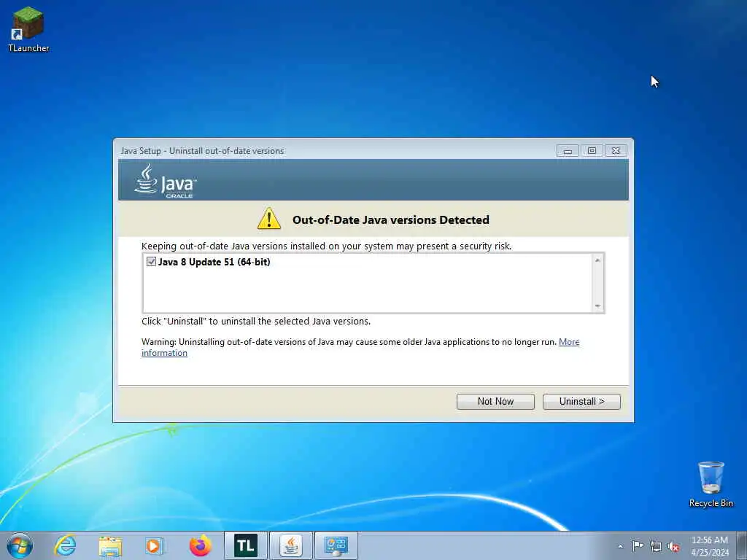Viewport: 747px width, 560px height.
Task: Maximize the Java Setup window
Action: [592, 150]
